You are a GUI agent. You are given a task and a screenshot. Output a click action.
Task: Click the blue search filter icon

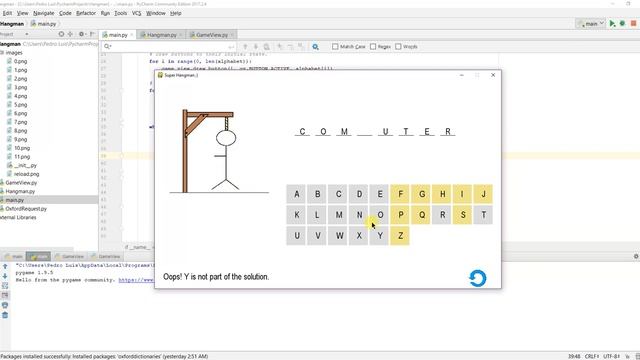coord(316,47)
